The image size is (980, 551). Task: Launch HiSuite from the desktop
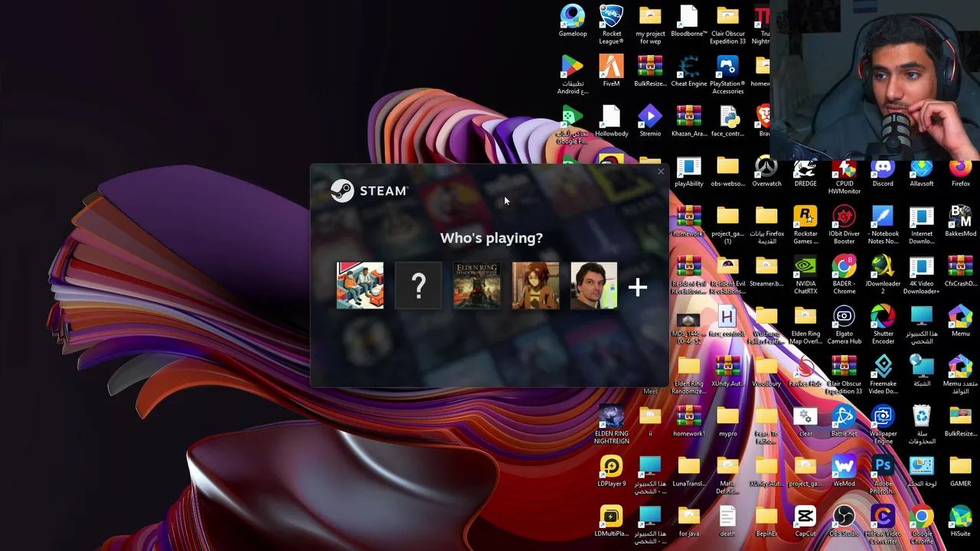960,521
